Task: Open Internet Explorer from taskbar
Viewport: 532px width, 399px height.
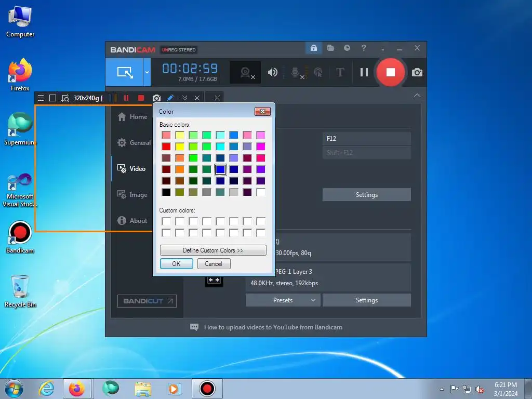Action: 46,389
